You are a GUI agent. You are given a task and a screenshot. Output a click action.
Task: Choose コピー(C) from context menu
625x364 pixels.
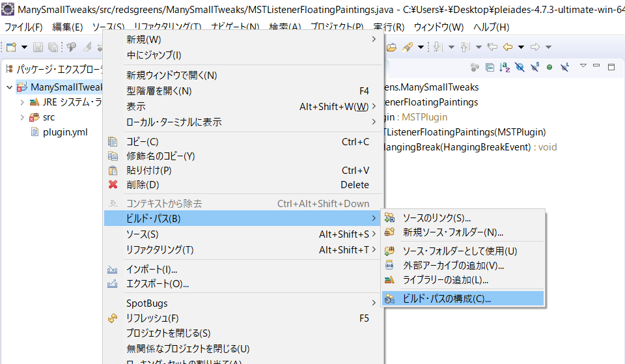(243, 142)
